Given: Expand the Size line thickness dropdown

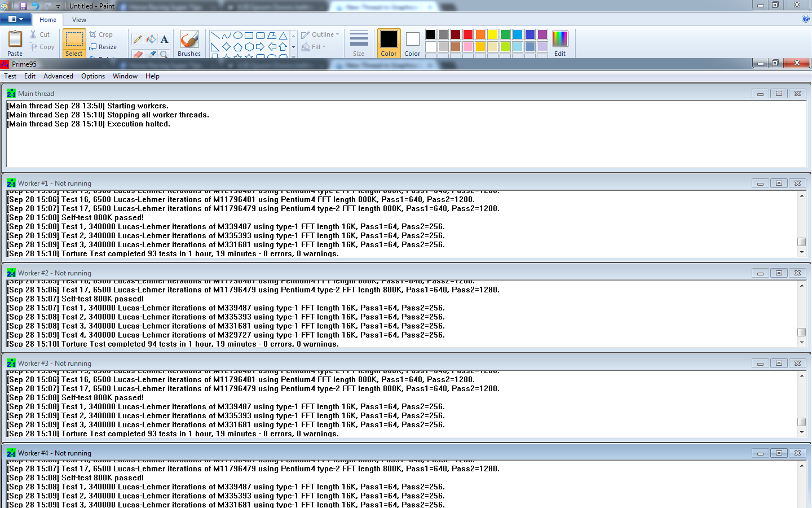Looking at the screenshot, I should tap(359, 43).
